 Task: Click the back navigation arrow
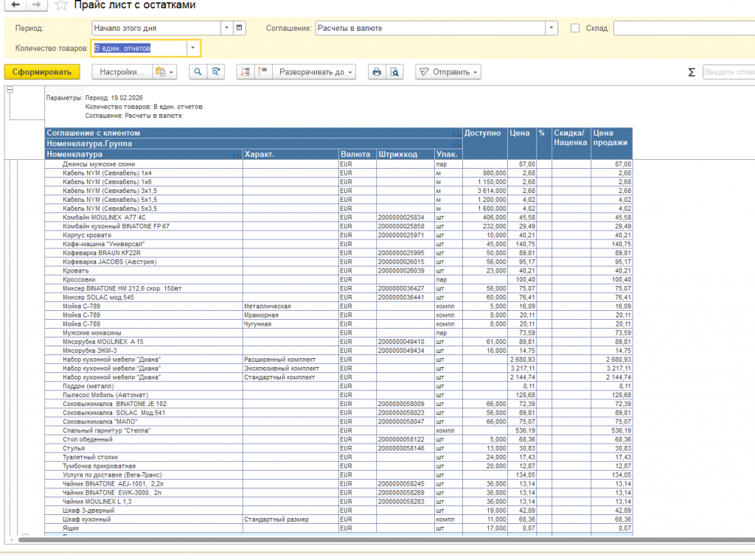pos(15,5)
